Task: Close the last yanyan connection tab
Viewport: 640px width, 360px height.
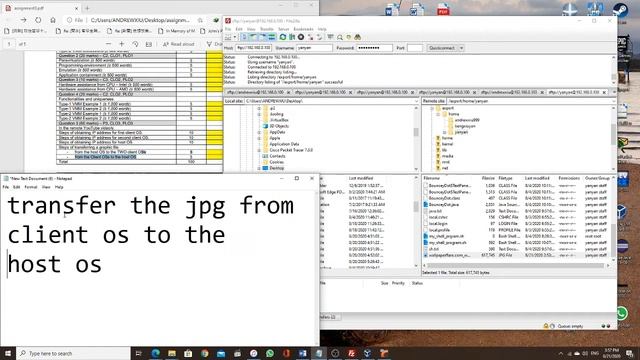Action: tap(605, 92)
